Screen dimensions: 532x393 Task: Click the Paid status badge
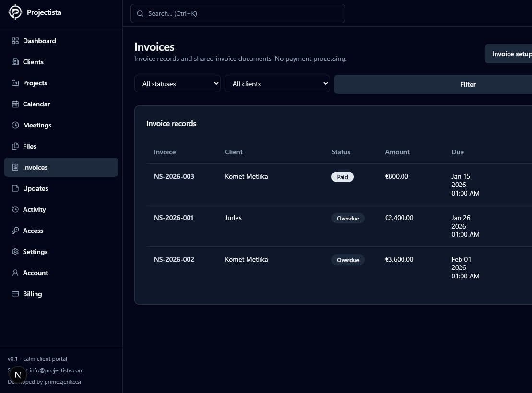point(343,177)
